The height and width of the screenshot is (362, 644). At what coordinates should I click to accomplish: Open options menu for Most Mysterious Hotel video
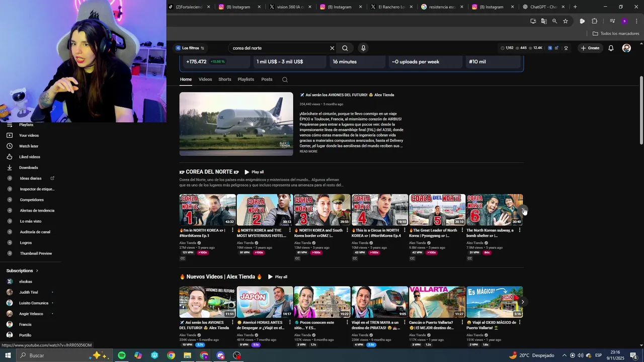coord(290,230)
